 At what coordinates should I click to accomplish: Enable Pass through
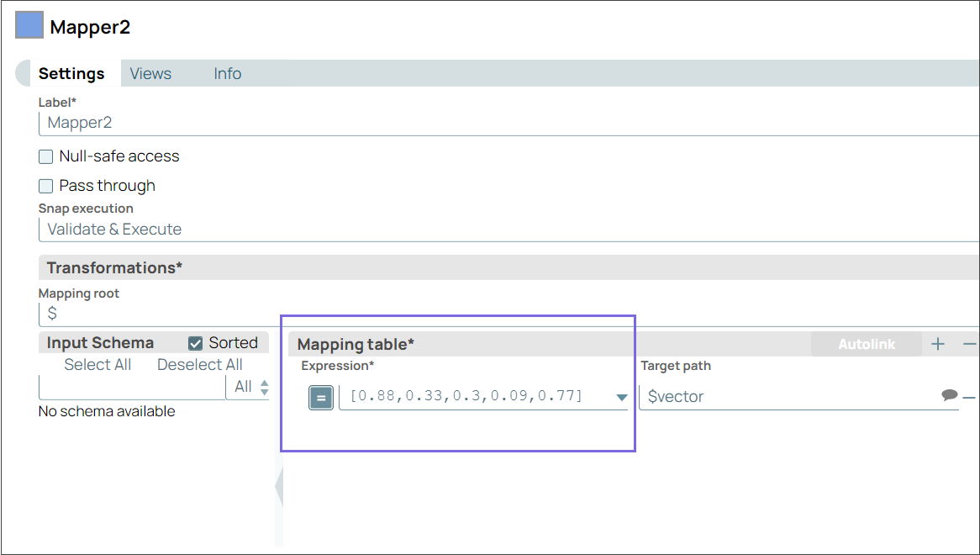click(x=45, y=186)
